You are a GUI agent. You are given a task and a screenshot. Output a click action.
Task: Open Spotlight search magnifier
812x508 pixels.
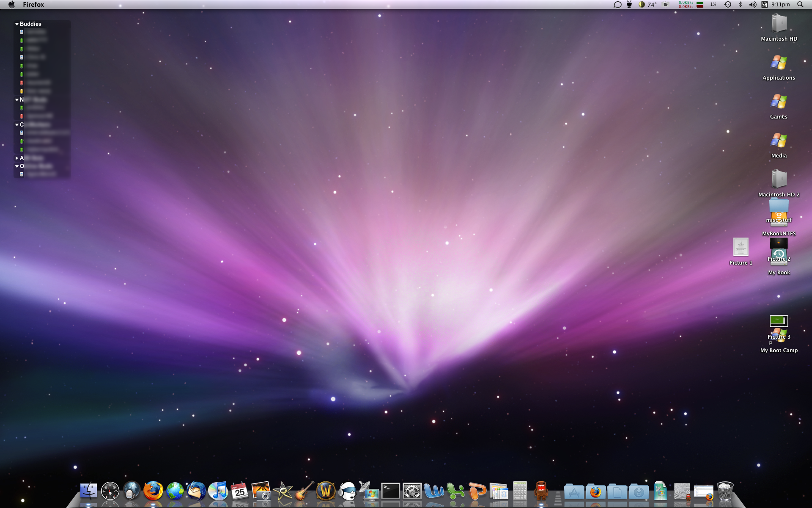pyautogui.click(x=800, y=5)
